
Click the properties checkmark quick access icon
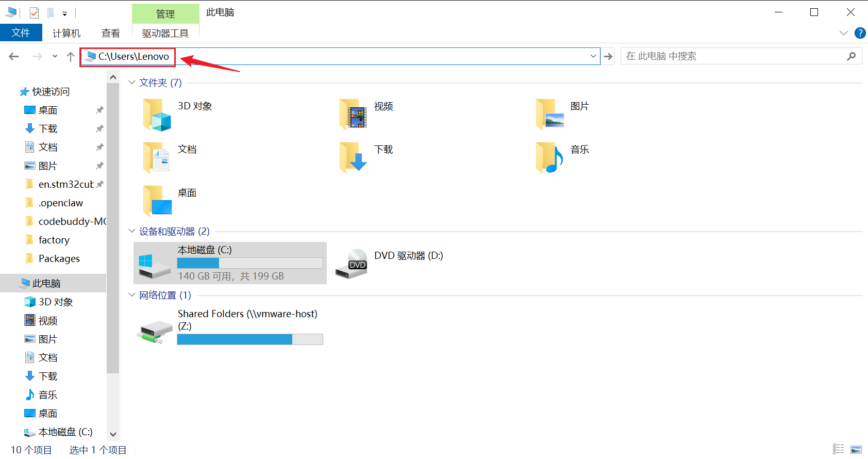[34, 12]
